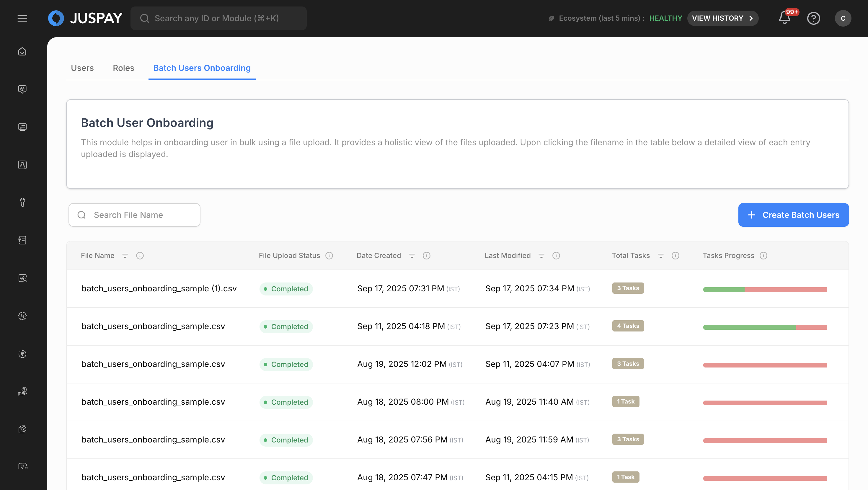868x490 pixels.
Task: Click the View History button
Action: pyautogui.click(x=722, y=18)
